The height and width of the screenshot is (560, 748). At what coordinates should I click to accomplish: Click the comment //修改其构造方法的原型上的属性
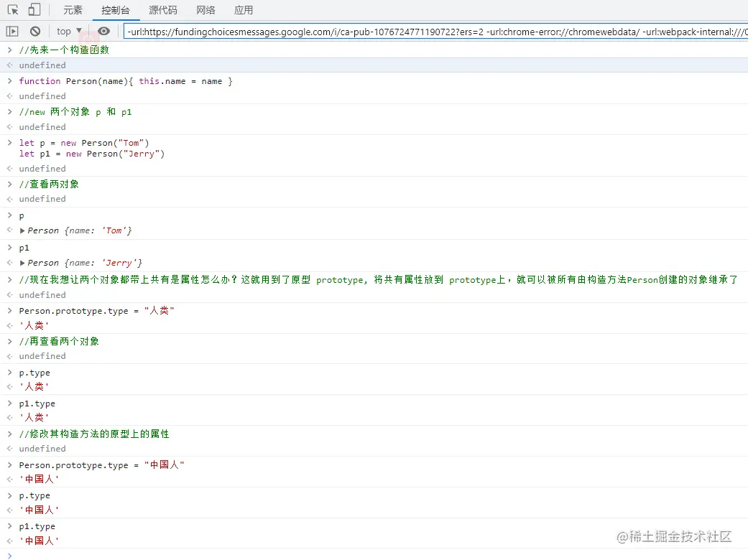tap(94, 434)
